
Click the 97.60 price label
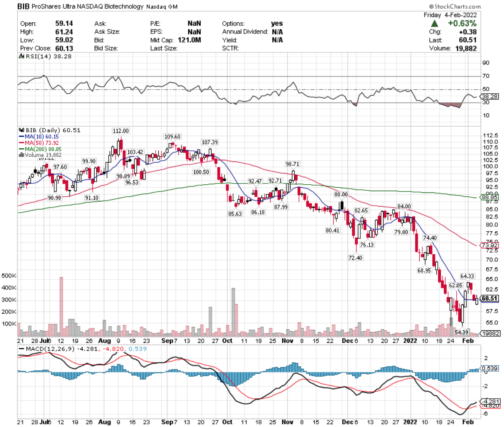coord(60,167)
